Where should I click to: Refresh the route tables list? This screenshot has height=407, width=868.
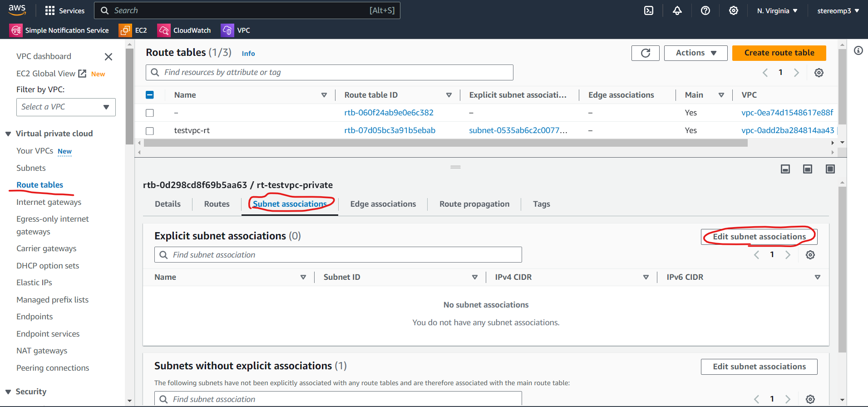tap(645, 53)
